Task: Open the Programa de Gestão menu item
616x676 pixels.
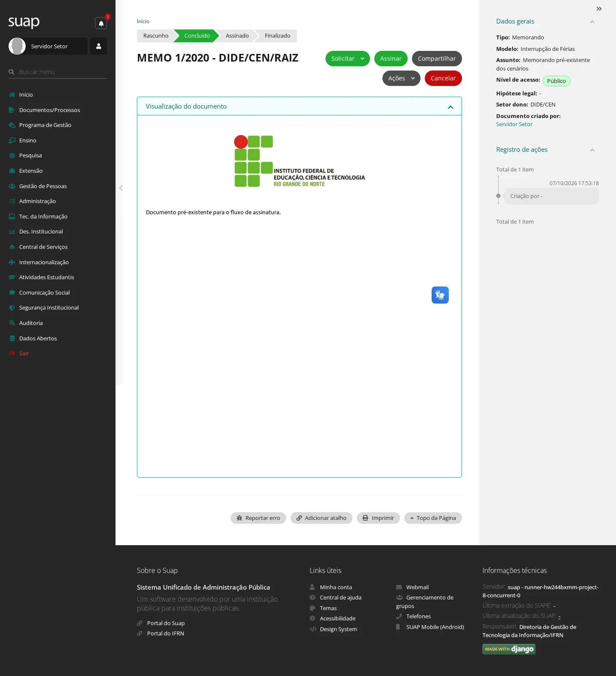Action: (x=45, y=125)
